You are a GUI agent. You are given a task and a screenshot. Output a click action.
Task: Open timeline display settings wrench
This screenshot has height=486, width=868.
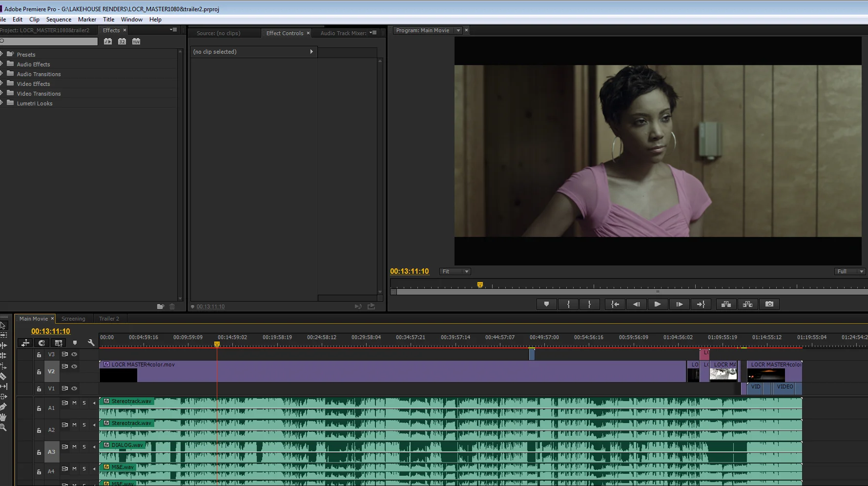(91, 343)
